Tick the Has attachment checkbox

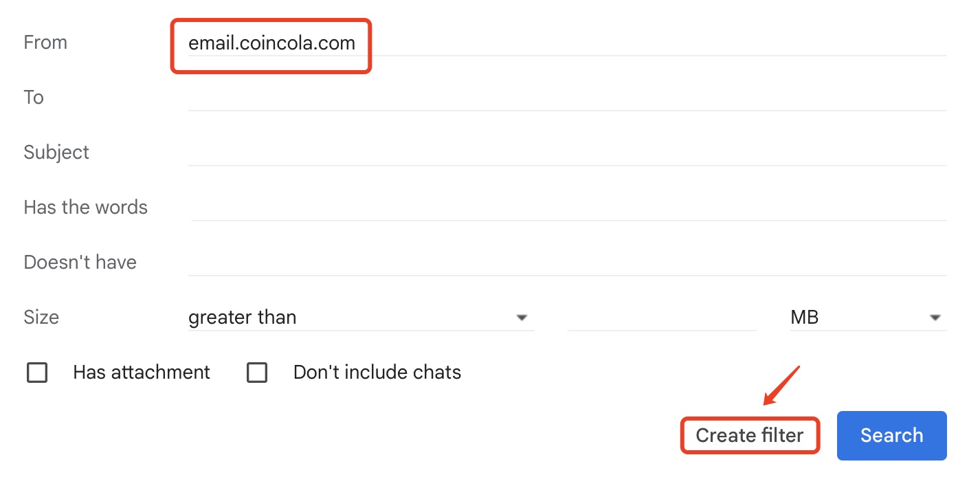(x=37, y=373)
